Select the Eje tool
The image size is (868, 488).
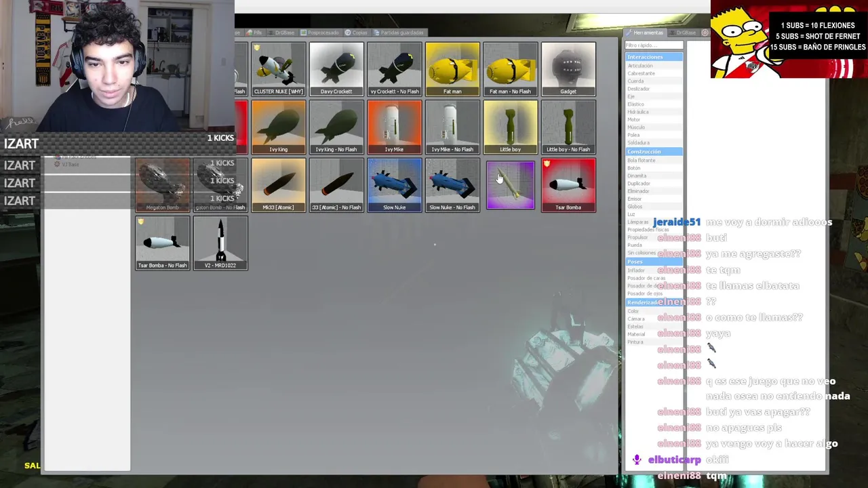[631, 97]
